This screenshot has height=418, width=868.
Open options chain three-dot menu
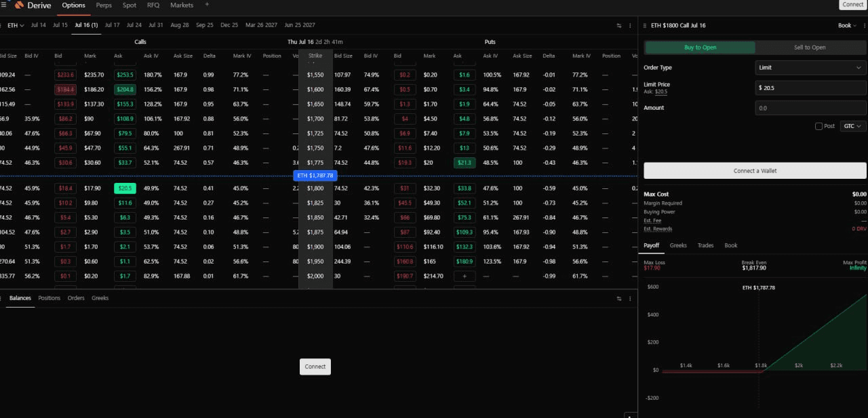[x=631, y=25]
